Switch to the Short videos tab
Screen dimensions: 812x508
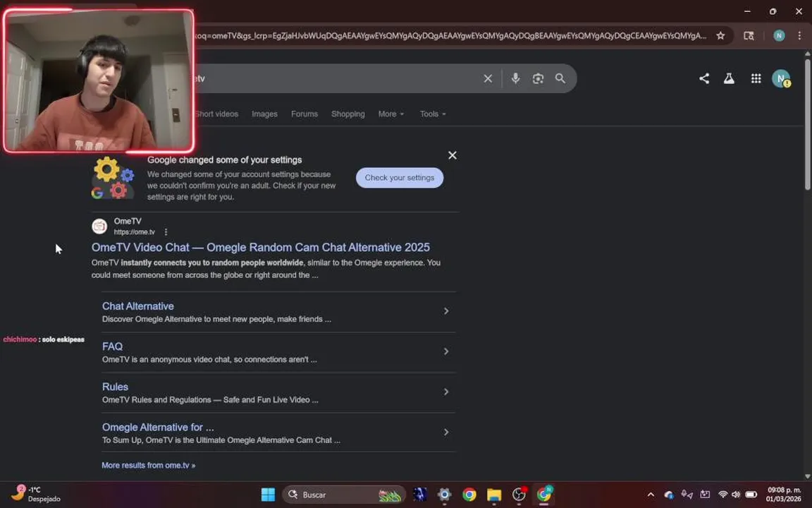tap(216, 114)
